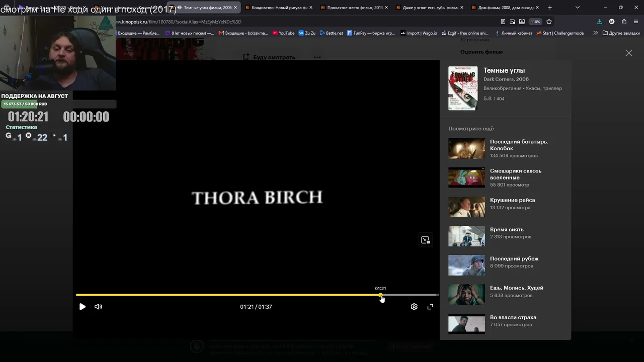This screenshot has width=644, height=362.
Task: Open the Последний богатырь. Колобок video title
Action: [519, 145]
